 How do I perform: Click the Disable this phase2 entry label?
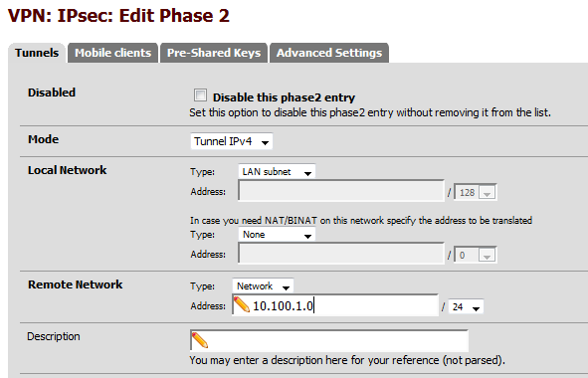click(284, 97)
